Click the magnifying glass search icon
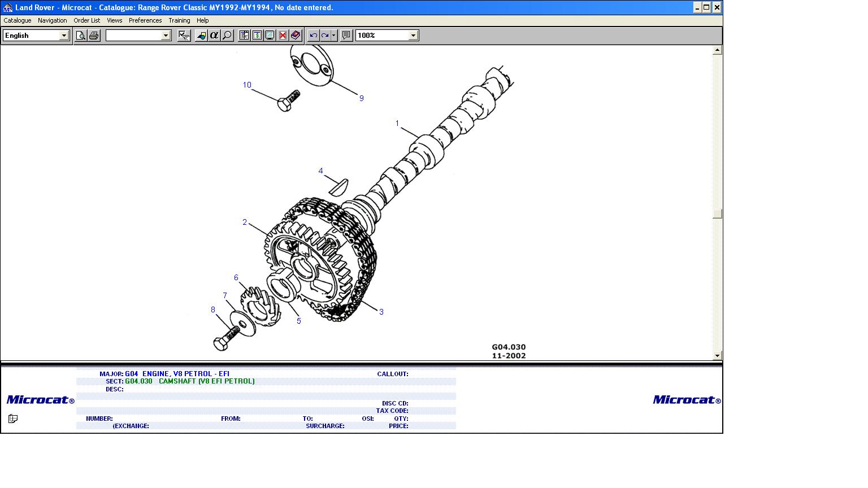 coord(227,36)
